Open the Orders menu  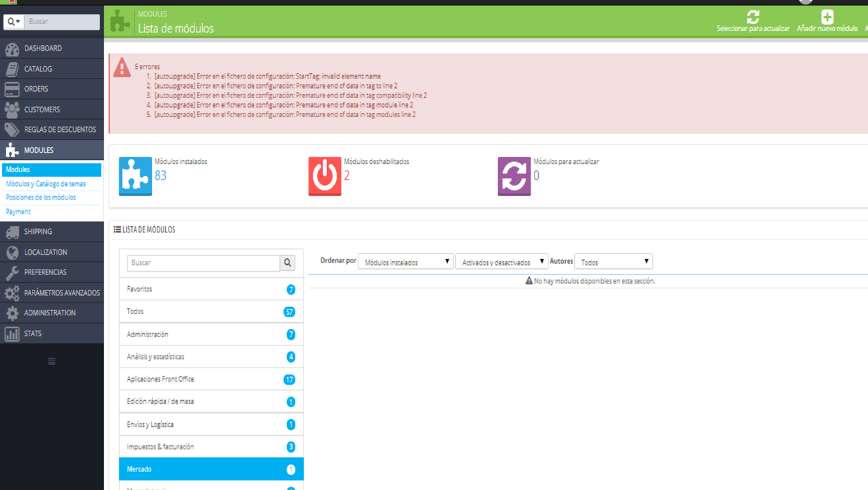pos(52,89)
